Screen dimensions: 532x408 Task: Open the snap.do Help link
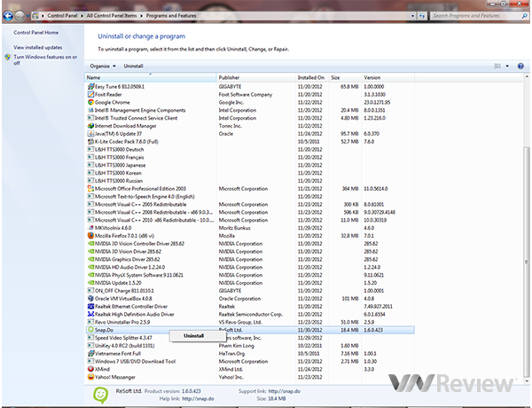coord(198,398)
